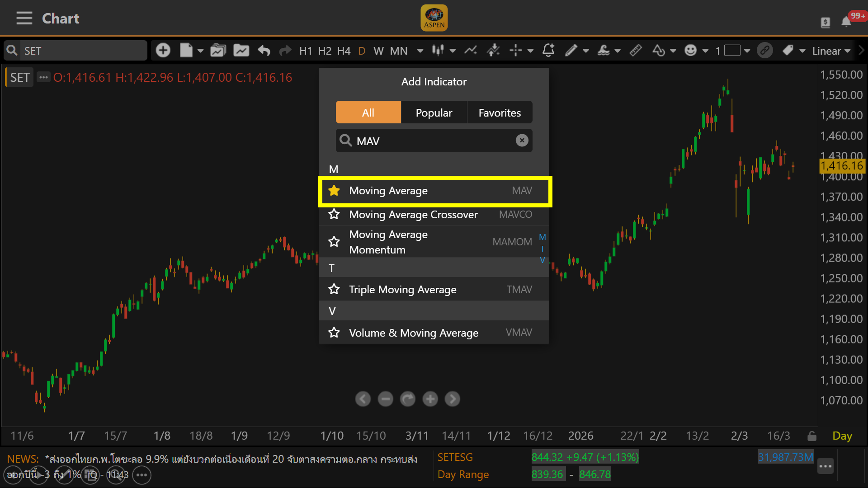This screenshot has height=488, width=868.
Task: Select the ruler measure tool
Action: 636,50
